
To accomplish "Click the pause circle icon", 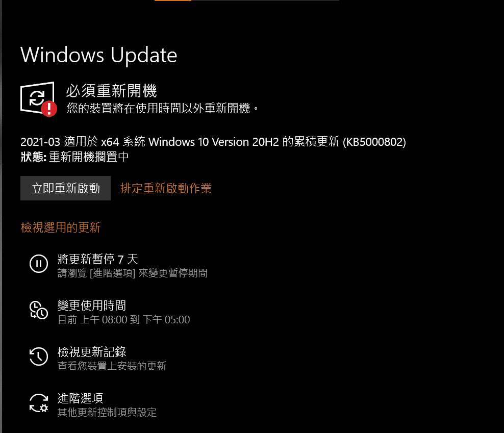I will pyautogui.click(x=39, y=264).
